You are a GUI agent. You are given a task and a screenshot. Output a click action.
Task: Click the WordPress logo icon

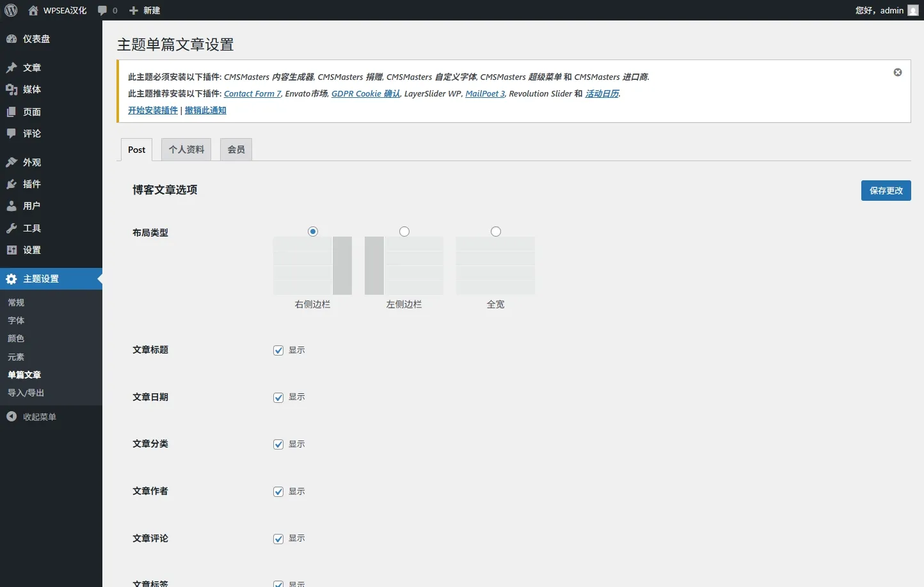(11, 10)
